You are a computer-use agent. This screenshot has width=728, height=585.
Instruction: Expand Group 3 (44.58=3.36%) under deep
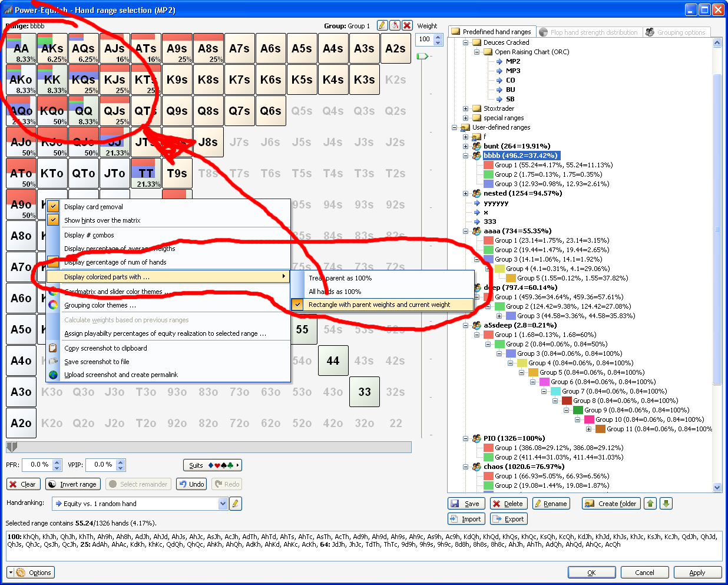pyautogui.click(x=499, y=316)
